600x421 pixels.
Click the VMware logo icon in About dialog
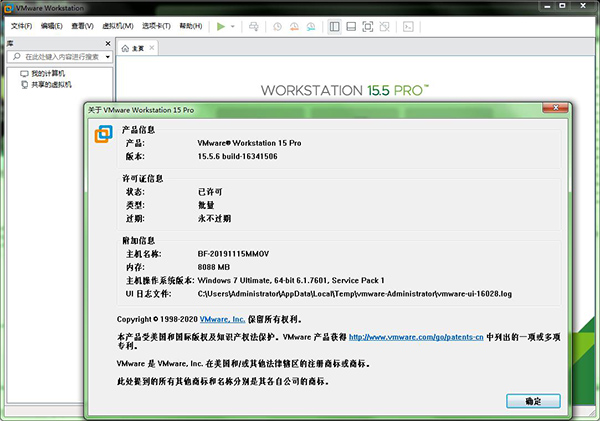point(104,134)
